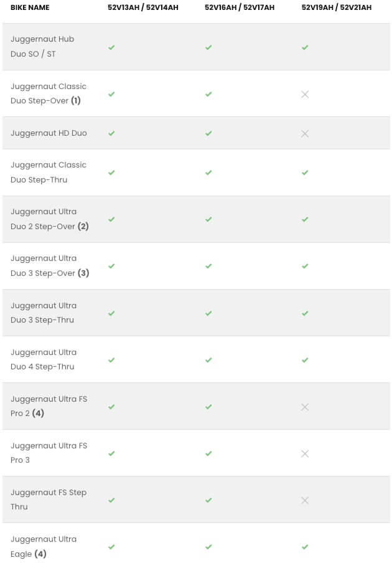Click the green check for Juggernaut Hub Duo under 52V13AH / 52V14AH

pos(111,47)
